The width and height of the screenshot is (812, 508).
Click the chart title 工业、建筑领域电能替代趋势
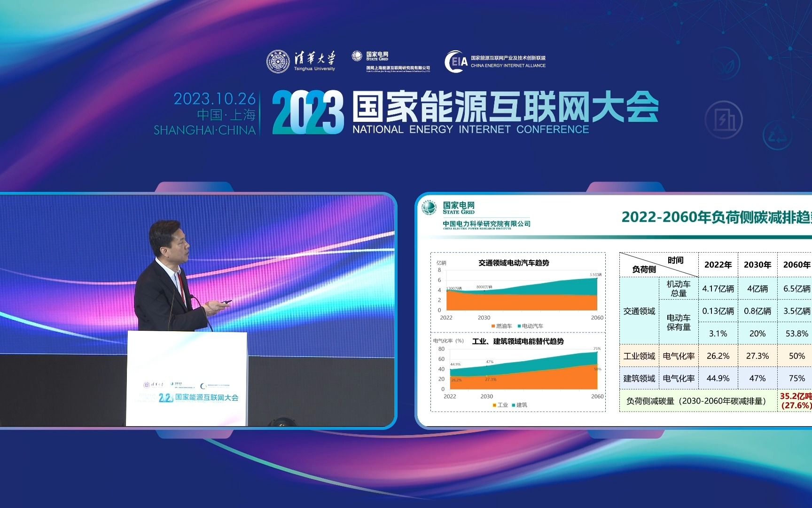coord(518,341)
